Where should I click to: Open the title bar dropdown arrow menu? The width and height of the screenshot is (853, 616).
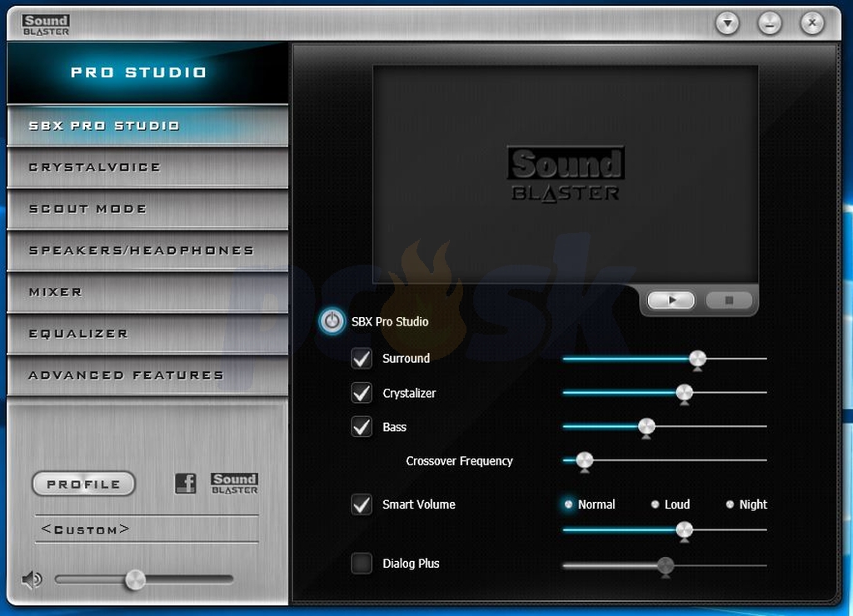click(x=727, y=23)
